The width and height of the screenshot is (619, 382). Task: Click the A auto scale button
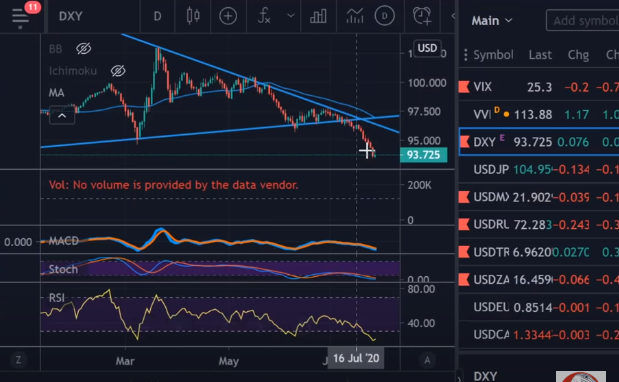click(x=427, y=360)
